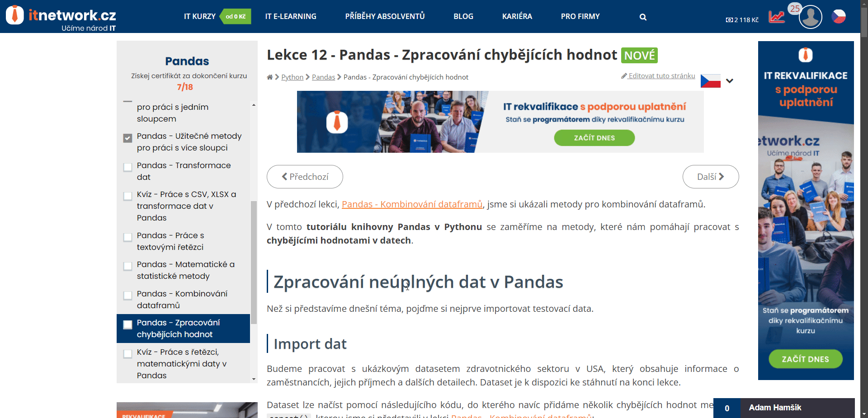The height and width of the screenshot is (418, 868).
Task: Uncheck Pandas – Užitečné metody pro práci s více sloupci
Action: 127,138
